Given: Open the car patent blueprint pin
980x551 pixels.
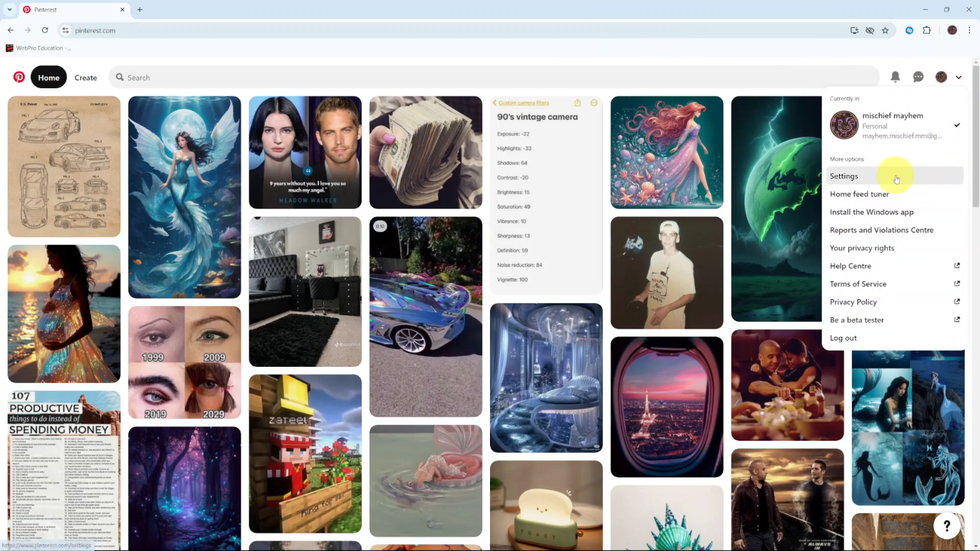Looking at the screenshot, I should point(64,167).
